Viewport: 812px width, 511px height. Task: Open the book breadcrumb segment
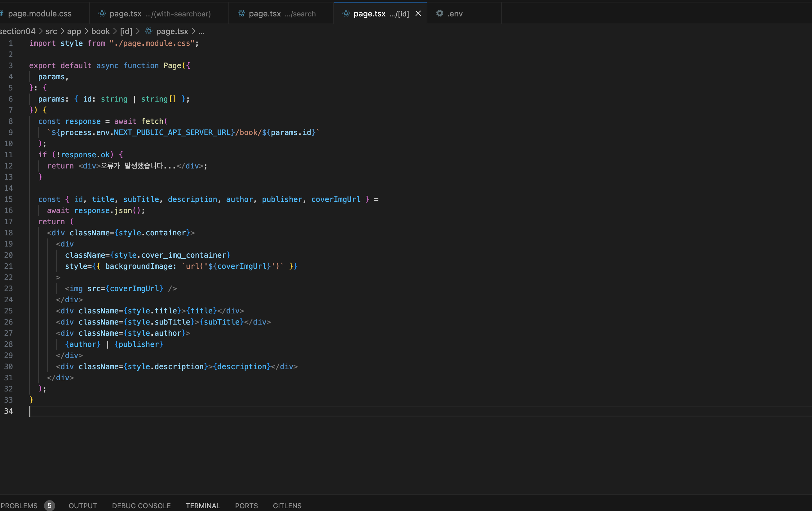click(100, 31)
